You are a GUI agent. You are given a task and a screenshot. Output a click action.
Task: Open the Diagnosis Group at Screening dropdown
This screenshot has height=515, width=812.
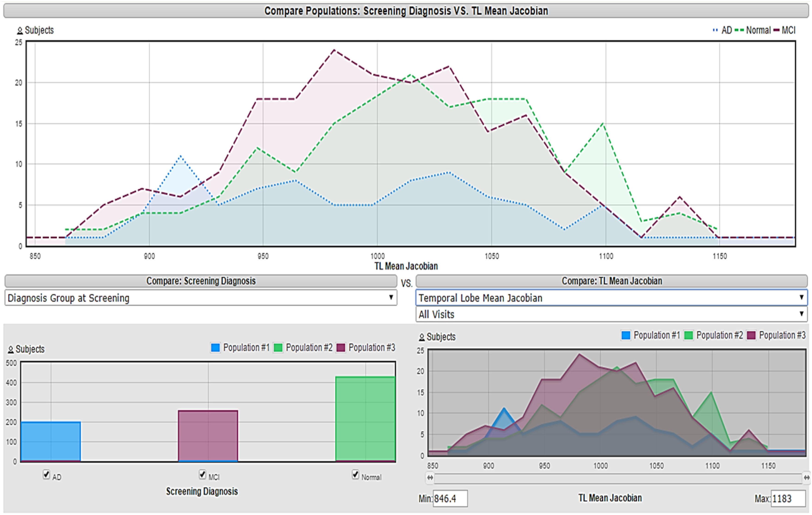coord(201,298)
